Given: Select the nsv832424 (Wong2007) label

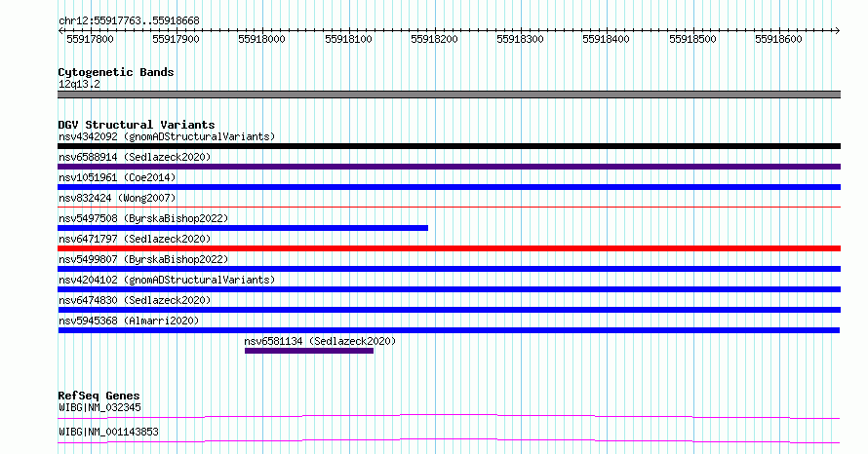Looking at the screenshot, I should tap(117, 198).
